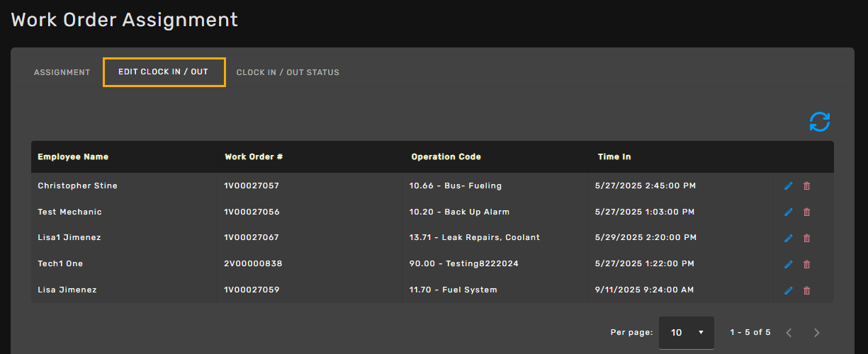Screen dimensions: 868x354
Task: Select work order 1V00027067 cell
Action: click(x=252, y=238)
